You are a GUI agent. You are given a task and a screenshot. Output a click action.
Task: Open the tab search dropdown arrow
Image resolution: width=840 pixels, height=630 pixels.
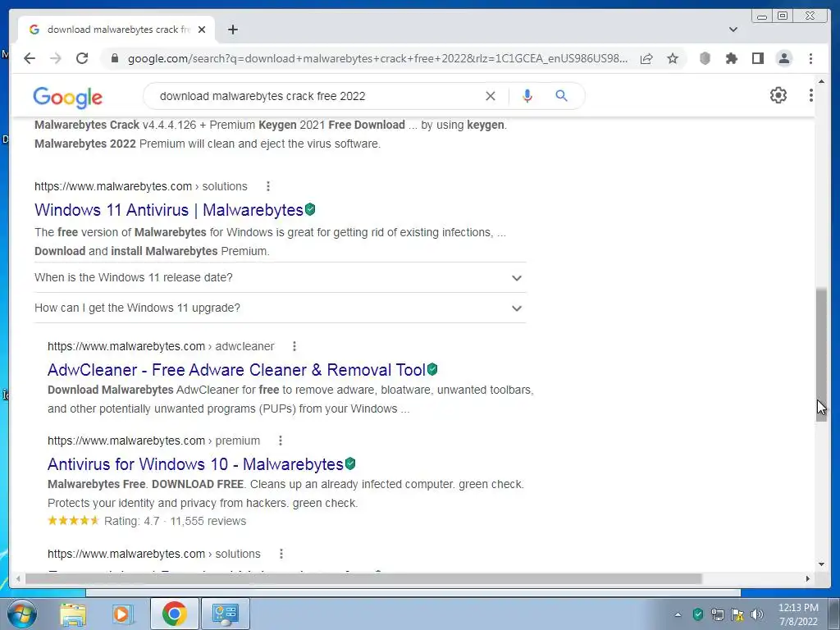pyautogui.click(x=733, y=30)
